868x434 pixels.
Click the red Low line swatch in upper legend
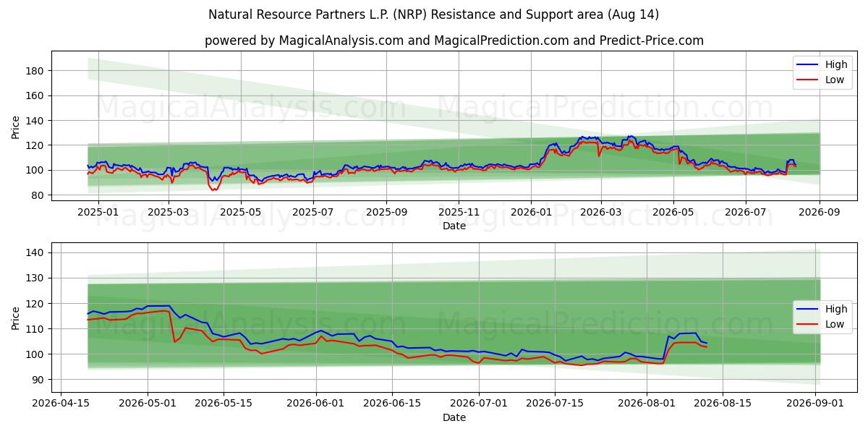(x=809, y=80)
